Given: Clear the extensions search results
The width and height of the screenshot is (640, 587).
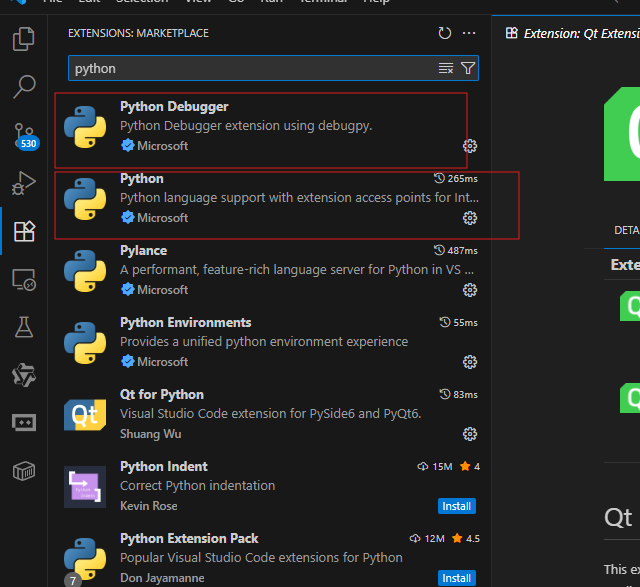Looking at the screenshot, I should coord(446,68).
